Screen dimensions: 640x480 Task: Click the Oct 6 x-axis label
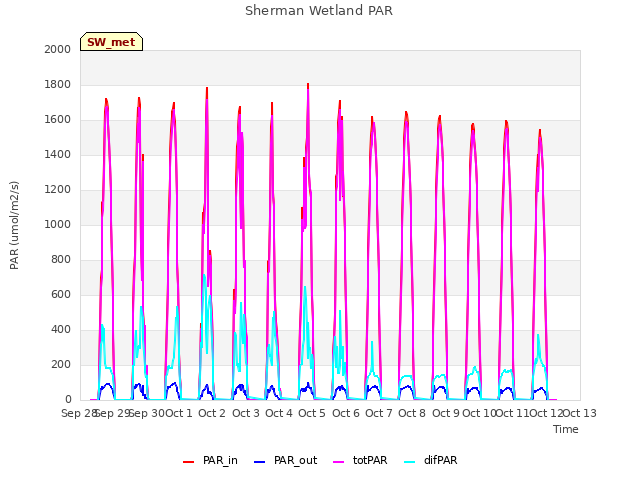[346, 413]
